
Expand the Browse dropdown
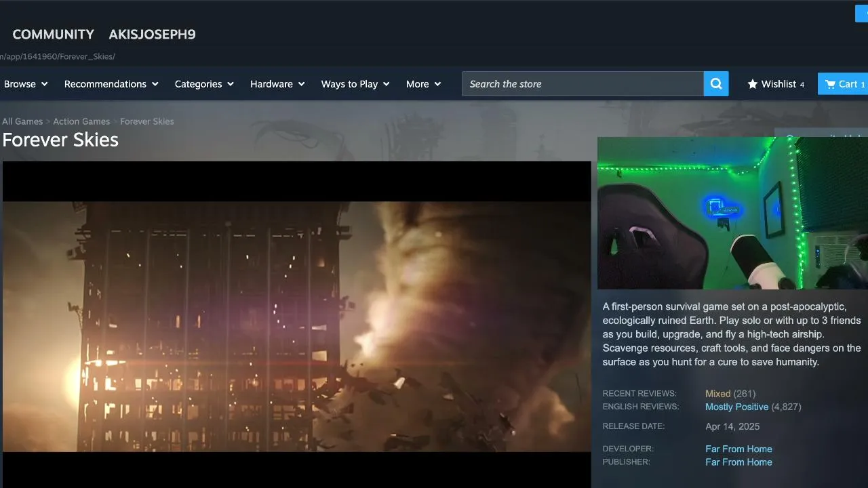click(26, 84)
